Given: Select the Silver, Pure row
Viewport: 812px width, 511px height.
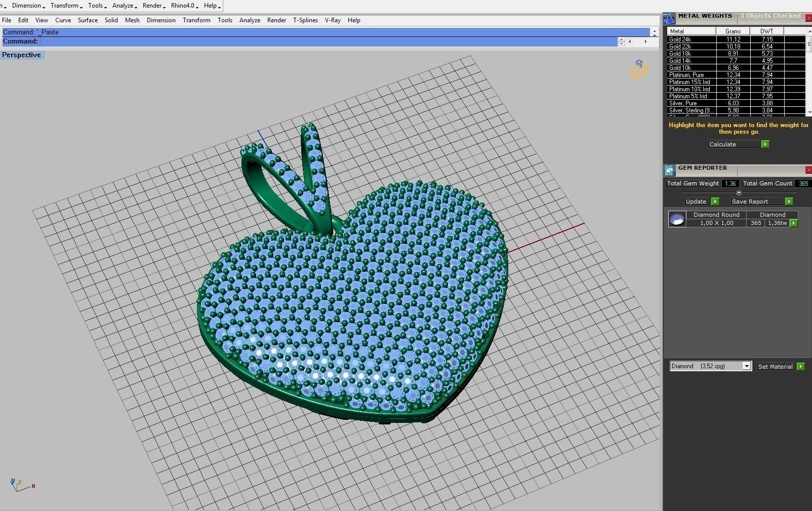Looking at the screenshot, I should tap(736, 103).
